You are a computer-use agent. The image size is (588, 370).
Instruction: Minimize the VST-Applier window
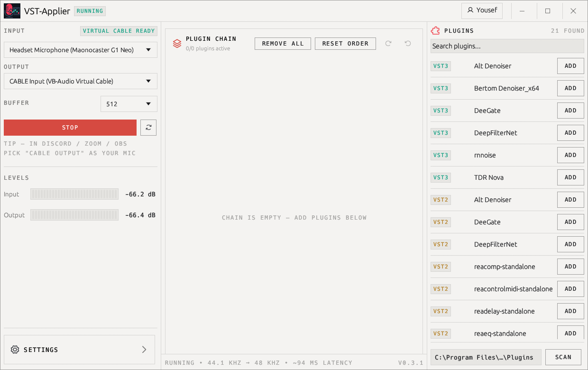click(x=522, y=11)
